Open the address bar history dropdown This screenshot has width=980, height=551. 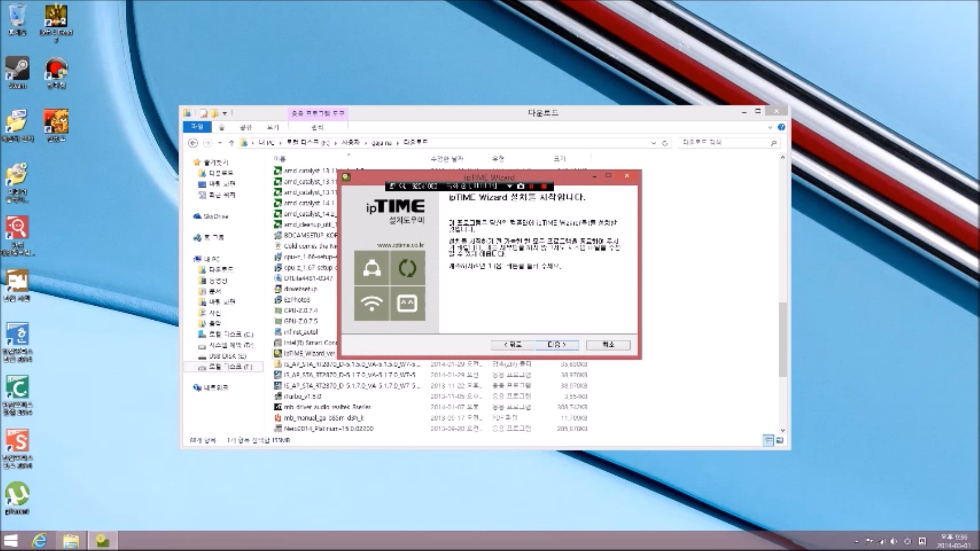tap(653, 143)
